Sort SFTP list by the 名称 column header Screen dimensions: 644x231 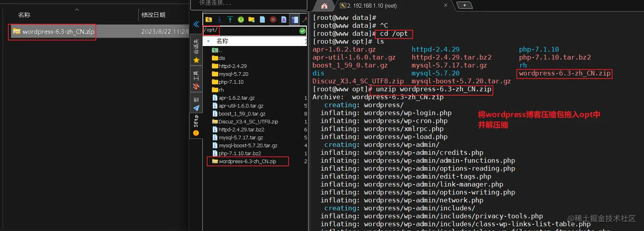point(222,41)
